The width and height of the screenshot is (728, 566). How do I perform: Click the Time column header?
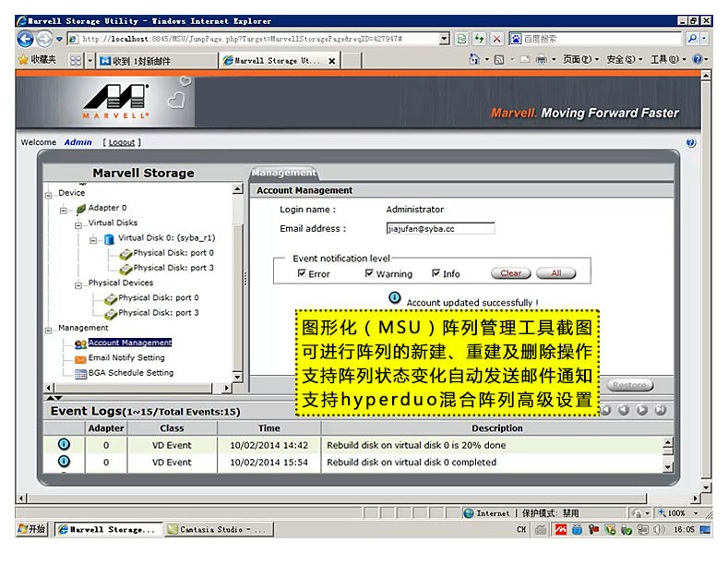pyautogui.click(x=269, y=428)
